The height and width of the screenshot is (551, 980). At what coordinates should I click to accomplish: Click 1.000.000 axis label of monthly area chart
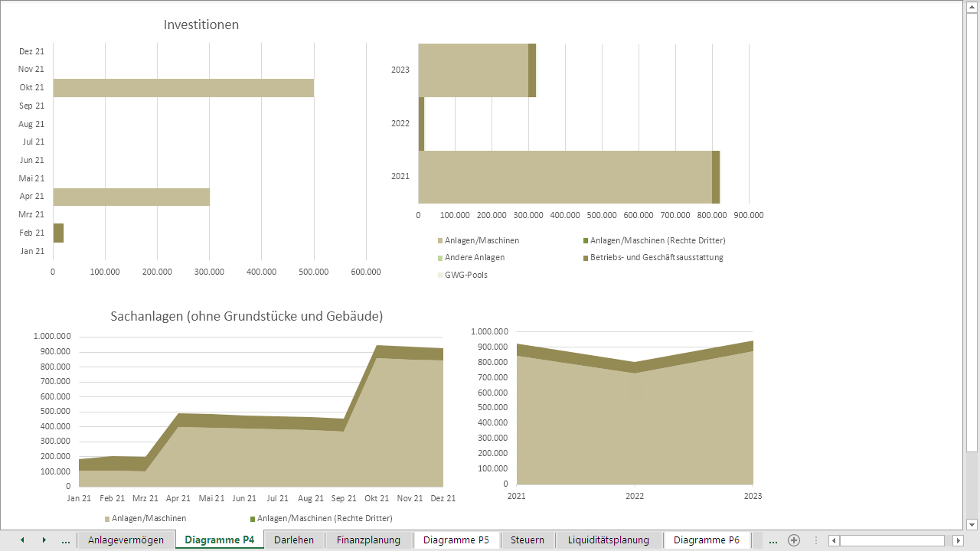52,337
